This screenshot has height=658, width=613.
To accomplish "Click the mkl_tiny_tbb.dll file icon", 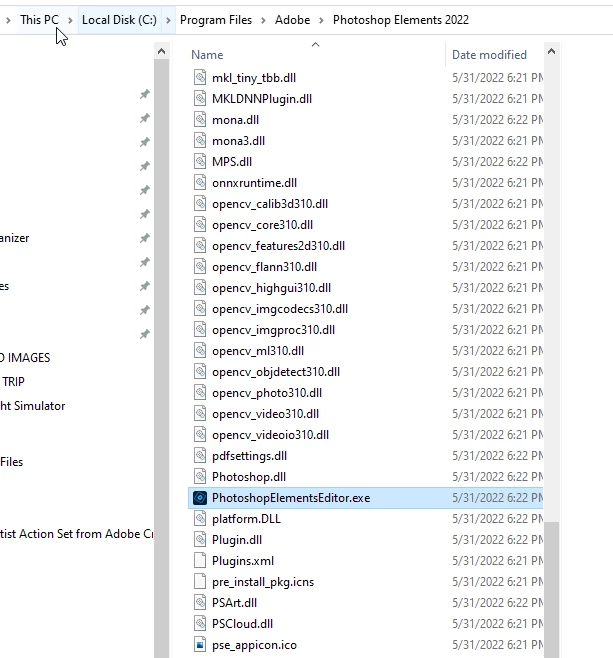I will coord(200,78).
